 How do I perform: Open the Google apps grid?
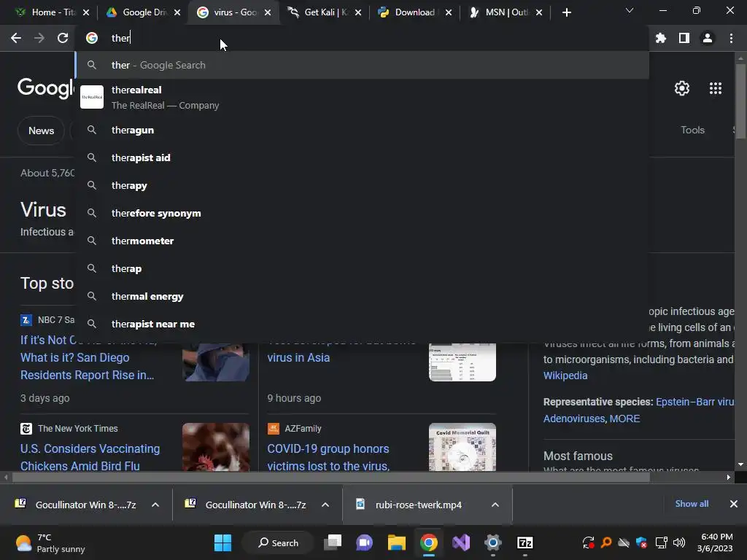(716, 88)
